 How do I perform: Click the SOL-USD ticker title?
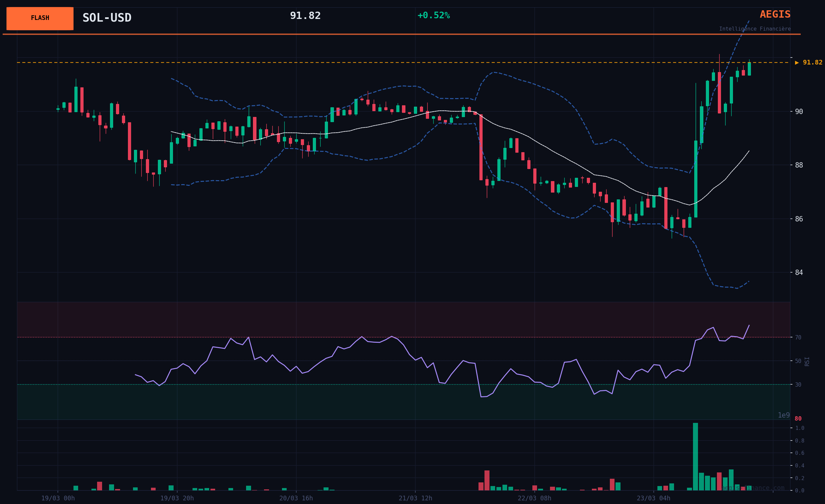click(107, 18)
